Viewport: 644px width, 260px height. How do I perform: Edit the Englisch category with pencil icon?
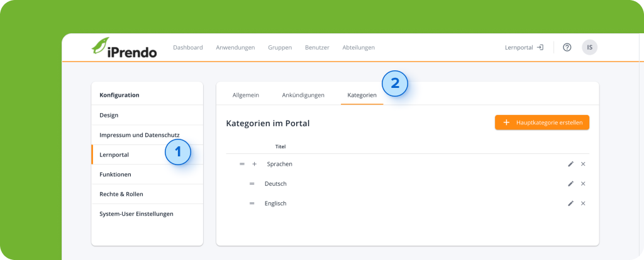[570, 203]
